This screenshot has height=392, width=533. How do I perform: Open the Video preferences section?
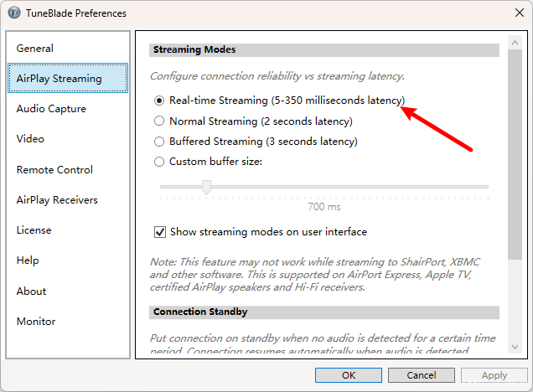click(x=68, y=138)
